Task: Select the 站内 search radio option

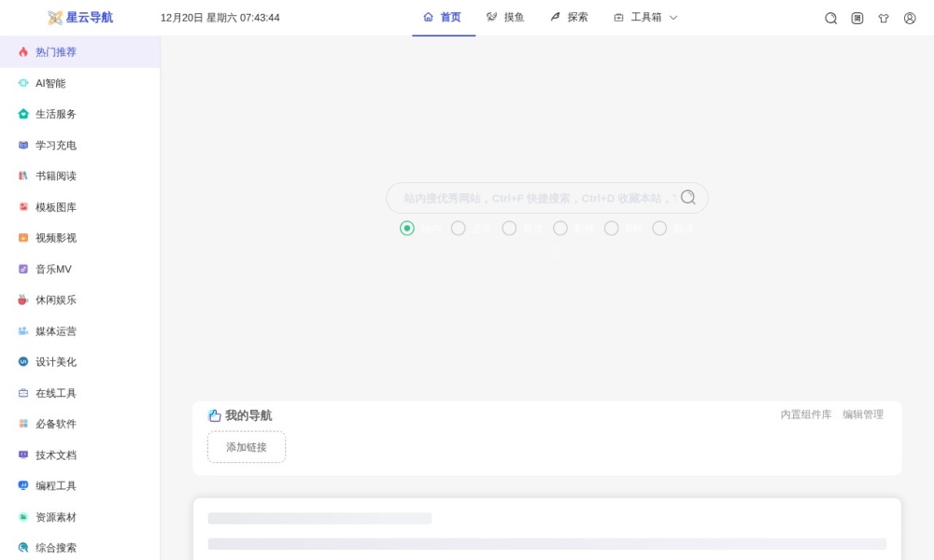Action: pos(407,228)
